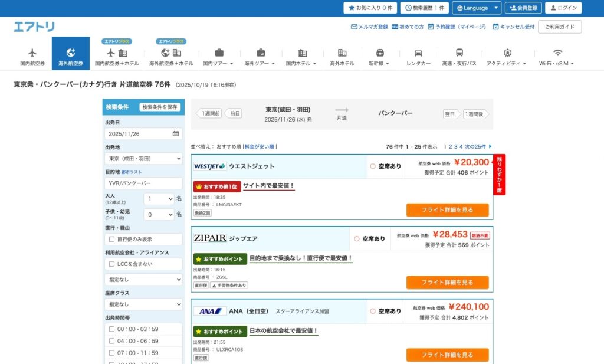The image size is (604, 364).
Task: Open the Wi-Fi eSIM icon
Action: (x=557, y=53)
